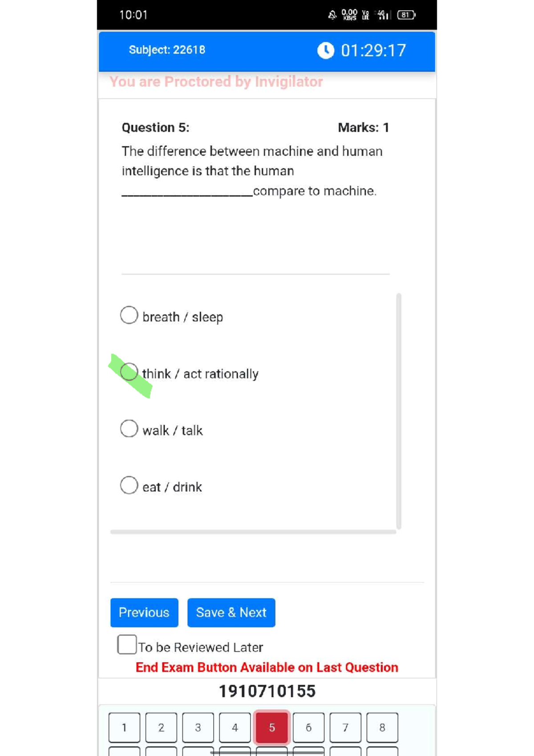Open question 3 from the palette
This screenshot has width=534, height=756.
tap(198, 728)
